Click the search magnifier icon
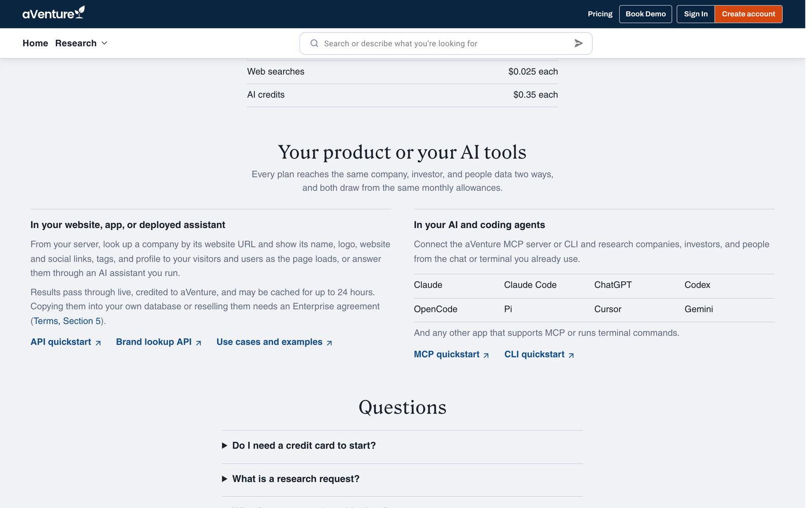 tap(314, 44)
